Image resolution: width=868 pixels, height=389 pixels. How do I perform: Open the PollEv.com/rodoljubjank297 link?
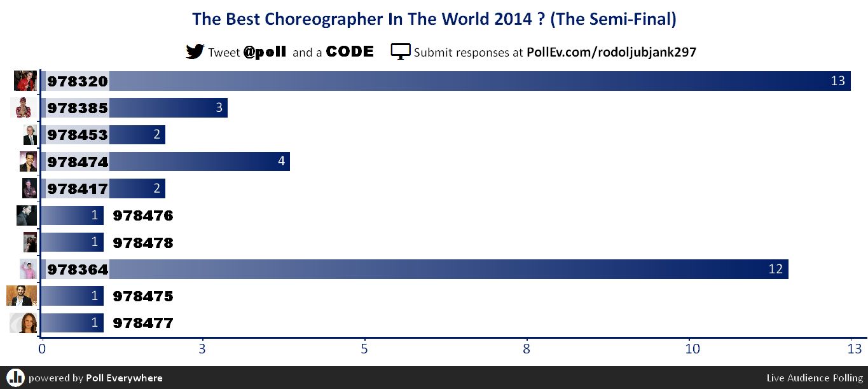tap(612, 52)
